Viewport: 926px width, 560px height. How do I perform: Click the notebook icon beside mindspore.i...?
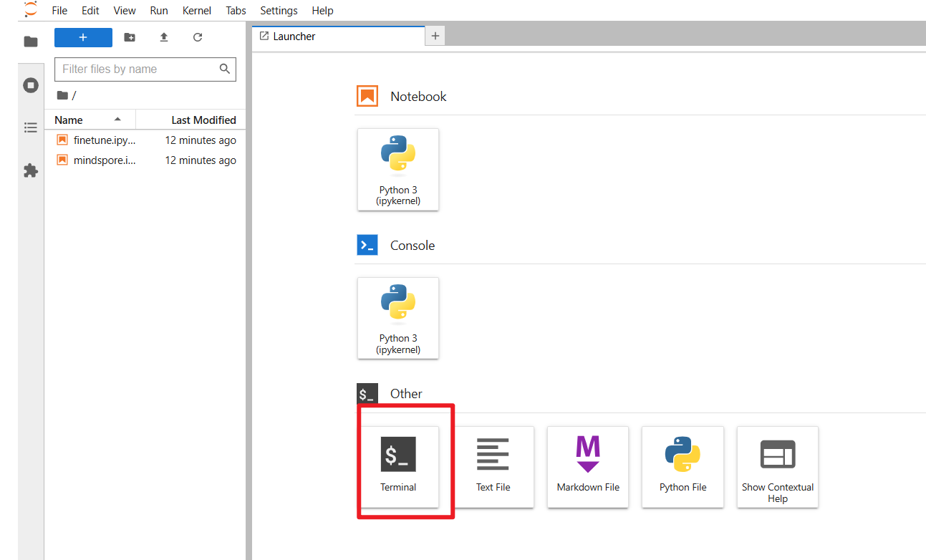(62, 160)
